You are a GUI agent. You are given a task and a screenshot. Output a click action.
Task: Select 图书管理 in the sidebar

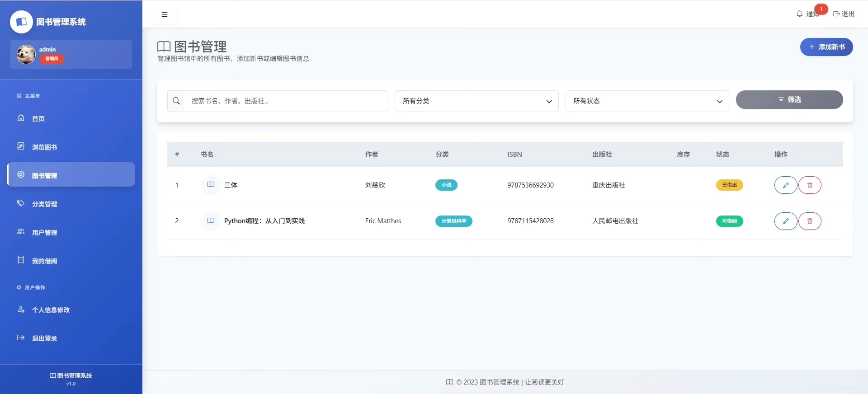[71, 175]
